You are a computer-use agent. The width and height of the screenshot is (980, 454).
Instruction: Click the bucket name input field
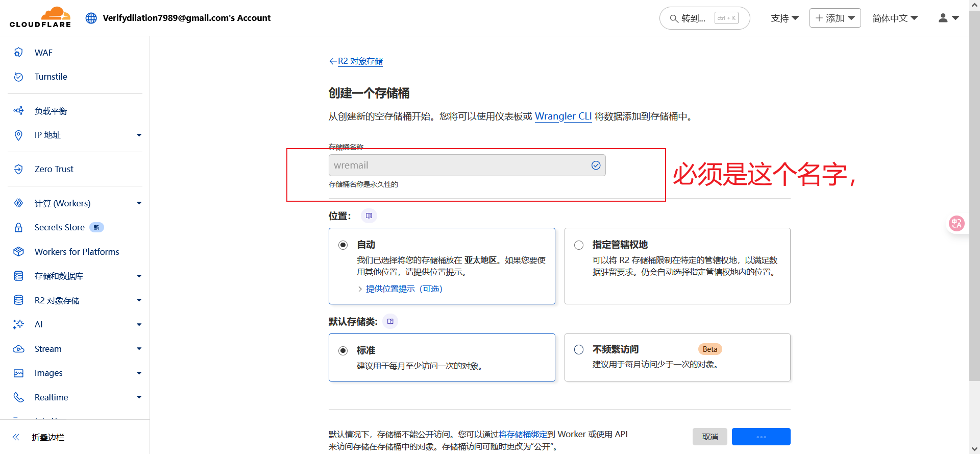coord(459,165)
